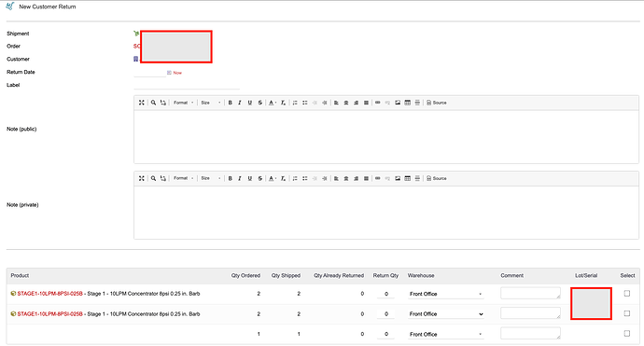Insert link in public note editor
The width and height of the screenshot is (644, 346).
point(377,103)
